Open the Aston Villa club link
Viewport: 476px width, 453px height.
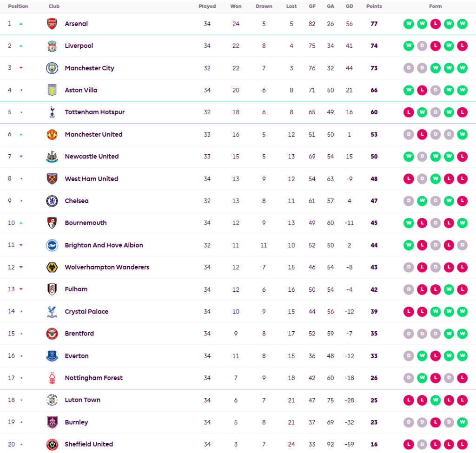[x=81, y=90]
